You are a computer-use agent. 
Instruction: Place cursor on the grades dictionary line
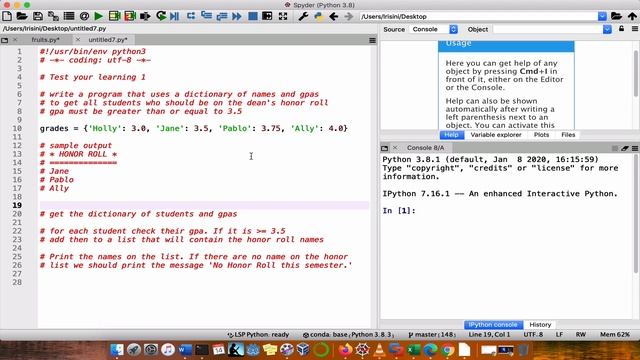[193, 128]
